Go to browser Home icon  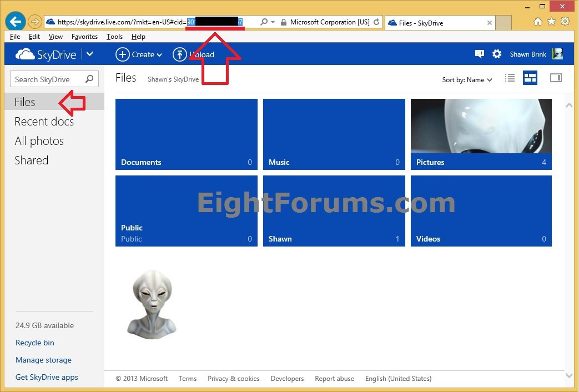tap(537, 22)
